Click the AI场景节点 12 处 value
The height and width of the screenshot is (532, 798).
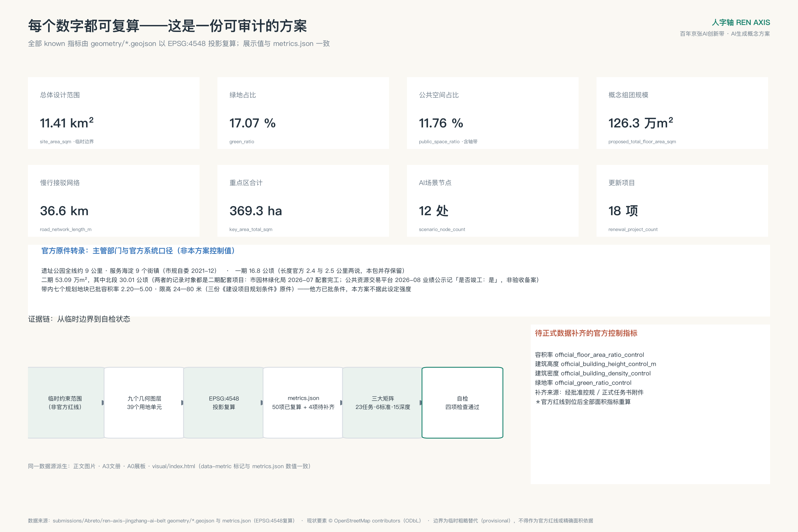click(x=434, y=211)
